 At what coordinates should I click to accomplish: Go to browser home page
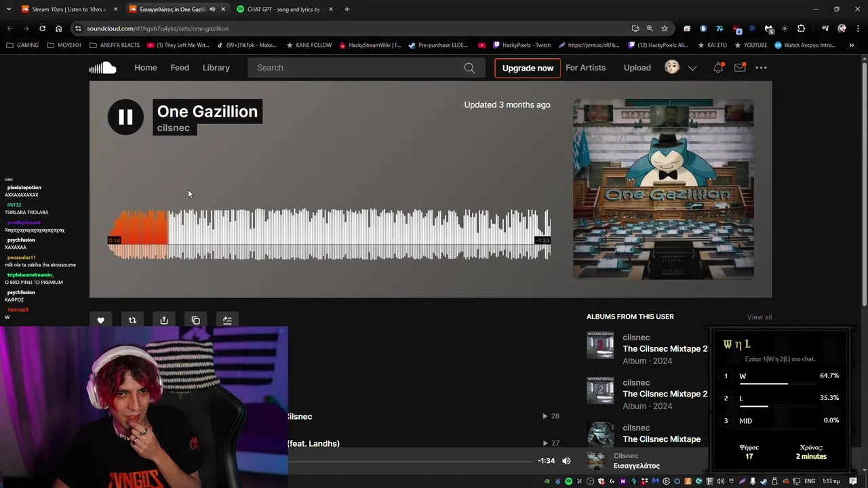58,28
